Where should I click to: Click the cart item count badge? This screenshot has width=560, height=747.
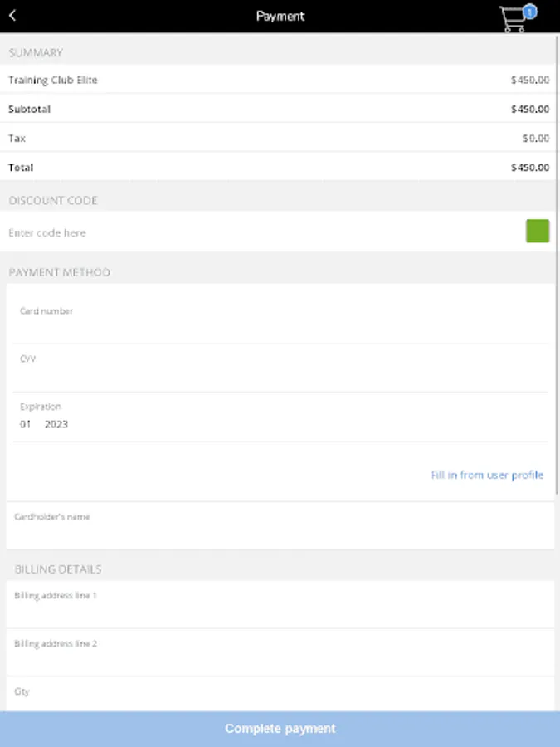(x=530, y=11)
